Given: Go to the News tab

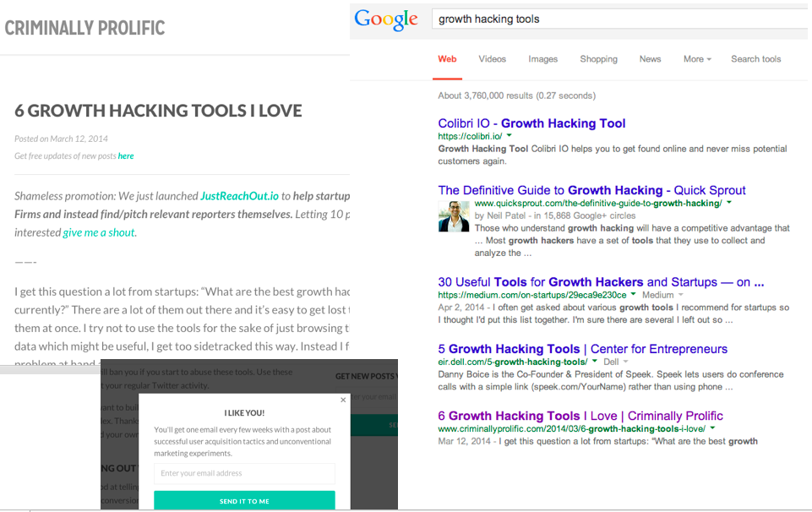Looking at the screenshot, I should tap(650, 59).
